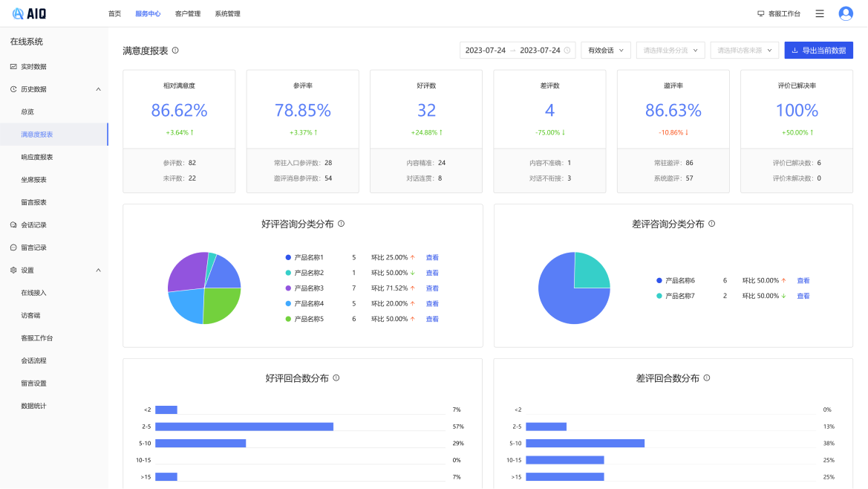Click the 好评咨询分类分布 pie chart

point(204,288)
